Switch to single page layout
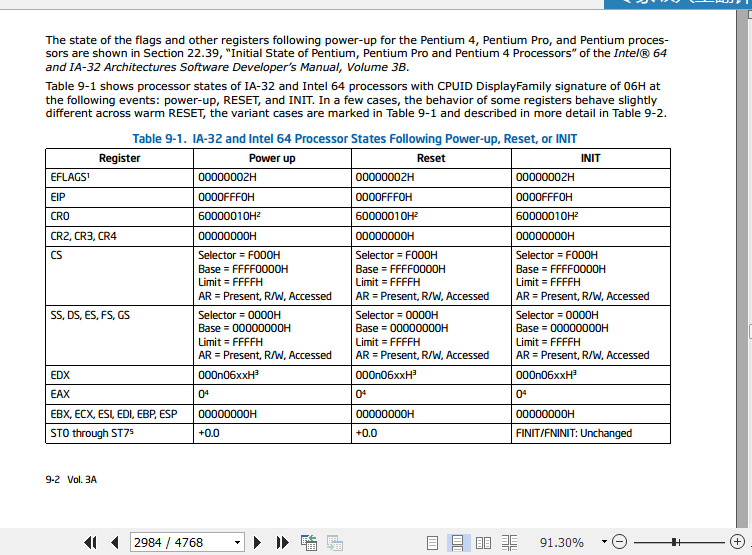 [x=432, y=543]
